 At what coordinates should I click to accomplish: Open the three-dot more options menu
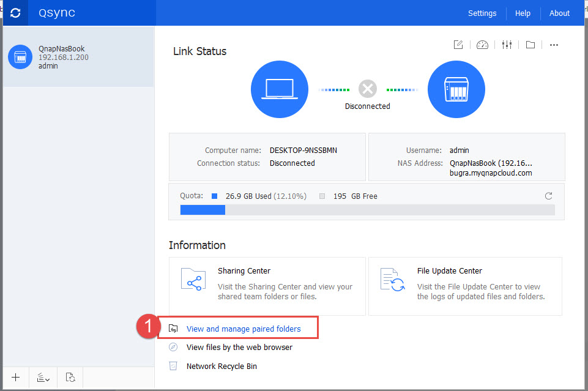tap(554, 45)
